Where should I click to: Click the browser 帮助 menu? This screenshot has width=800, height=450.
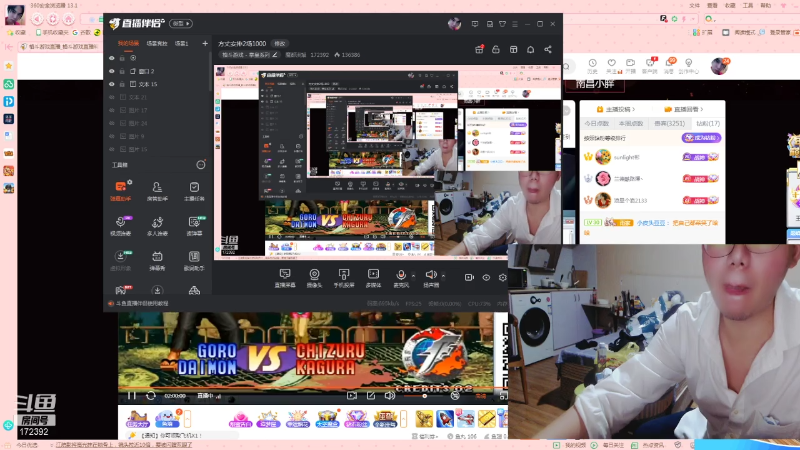(x=766, y=5)
